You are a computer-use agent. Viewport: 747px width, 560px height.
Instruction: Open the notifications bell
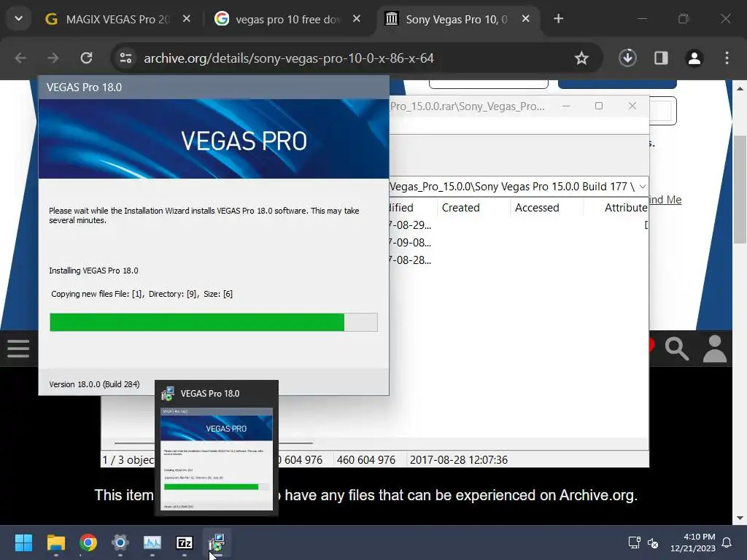coord(727,542)
